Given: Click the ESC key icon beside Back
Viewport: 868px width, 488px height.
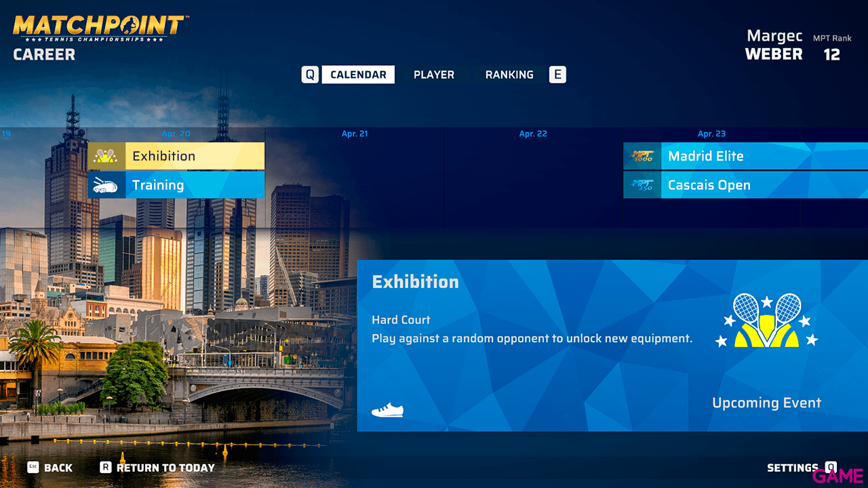Looking at the screenshot, I should 33,467.
